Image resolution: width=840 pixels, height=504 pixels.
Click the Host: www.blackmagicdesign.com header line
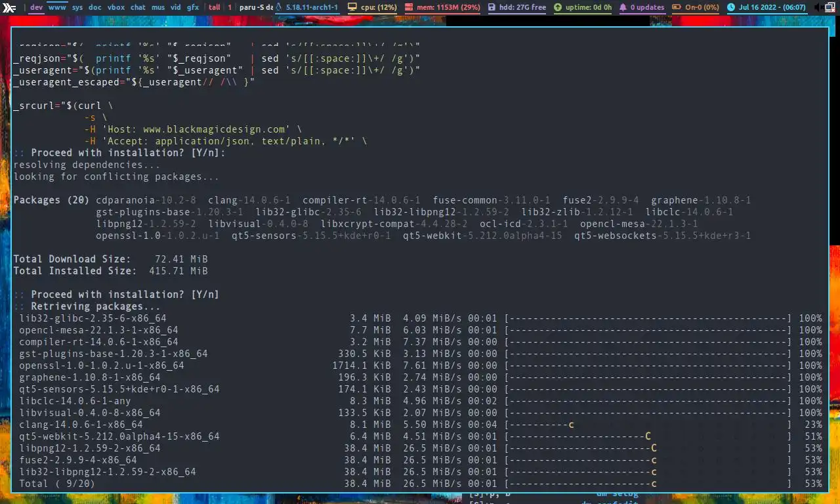[193, 129]
